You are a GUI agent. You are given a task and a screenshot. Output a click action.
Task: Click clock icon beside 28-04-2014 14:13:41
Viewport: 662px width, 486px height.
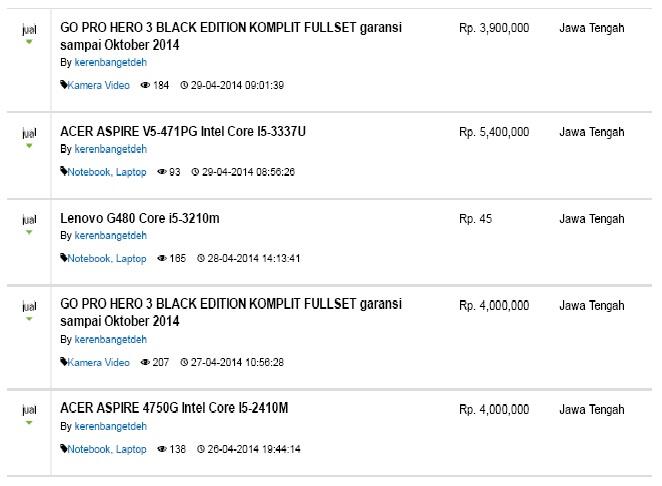point(201,258)
